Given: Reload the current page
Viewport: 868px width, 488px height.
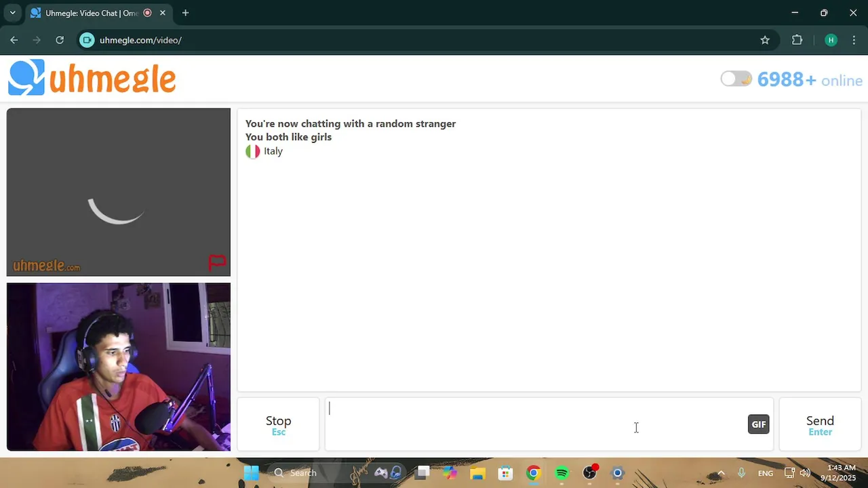Looking at the screenshot, I should pyautogui.click(x=60, y=40).
